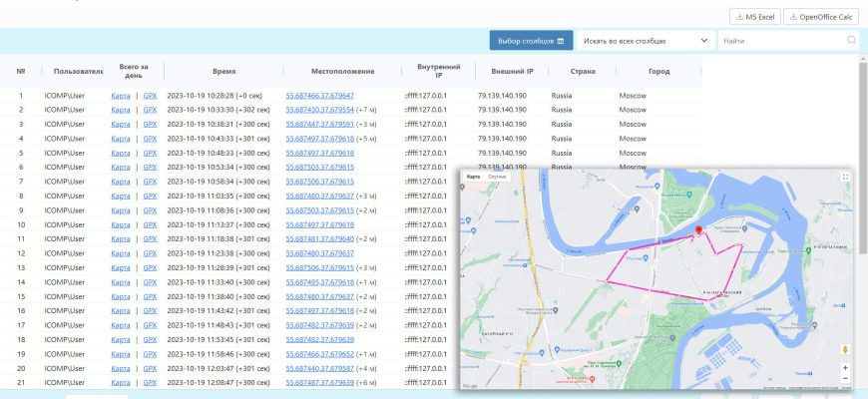Export table to OpenOffice Calc
The image size is (868, 399).
click(x=822, y=17)
